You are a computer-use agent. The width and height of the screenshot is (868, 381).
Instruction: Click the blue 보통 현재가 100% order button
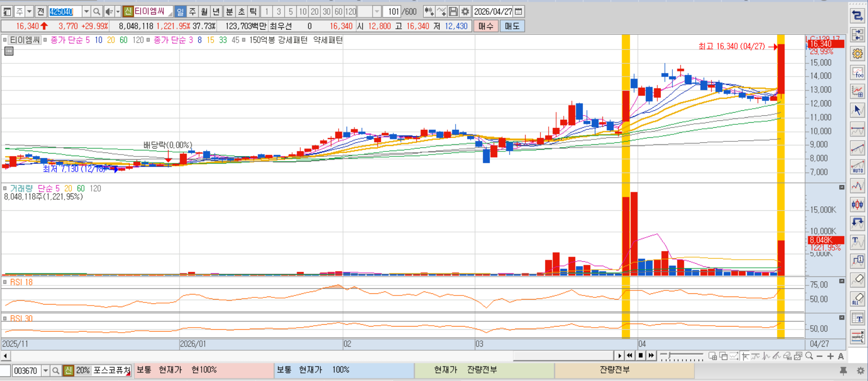click(x=344, y=370)
